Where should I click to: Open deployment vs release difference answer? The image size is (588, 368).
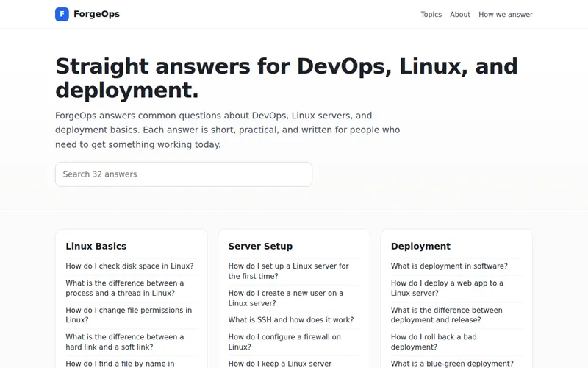pos(446,315)
